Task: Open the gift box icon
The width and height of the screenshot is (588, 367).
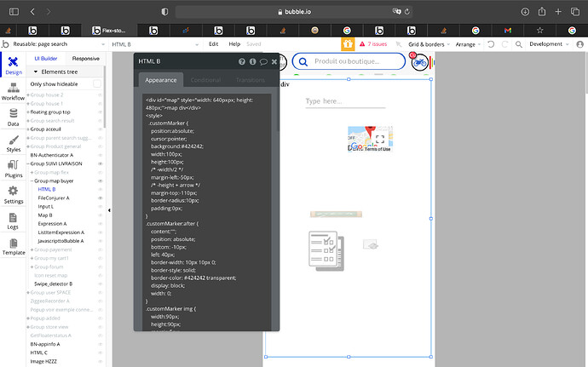Action: [348, 44]
